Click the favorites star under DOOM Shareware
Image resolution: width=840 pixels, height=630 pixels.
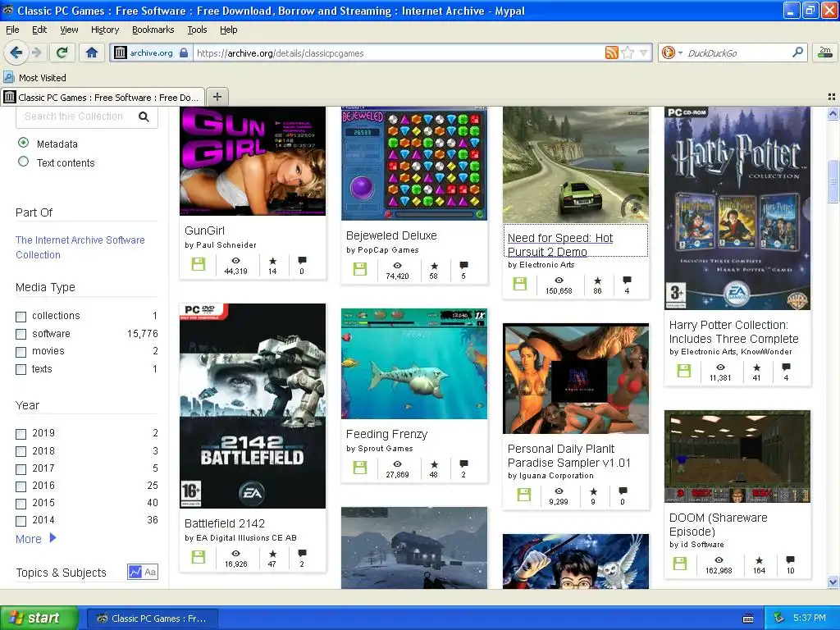(x=759, y=560)
